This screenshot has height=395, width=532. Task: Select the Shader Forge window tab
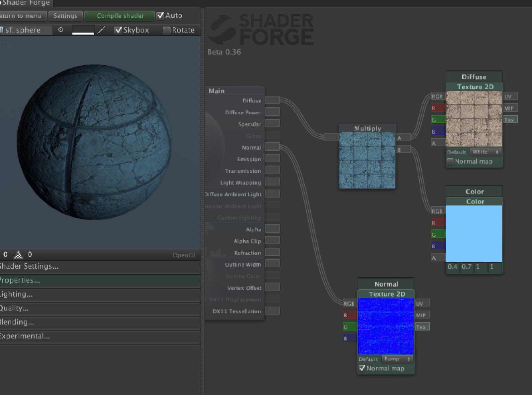point(26,3)
